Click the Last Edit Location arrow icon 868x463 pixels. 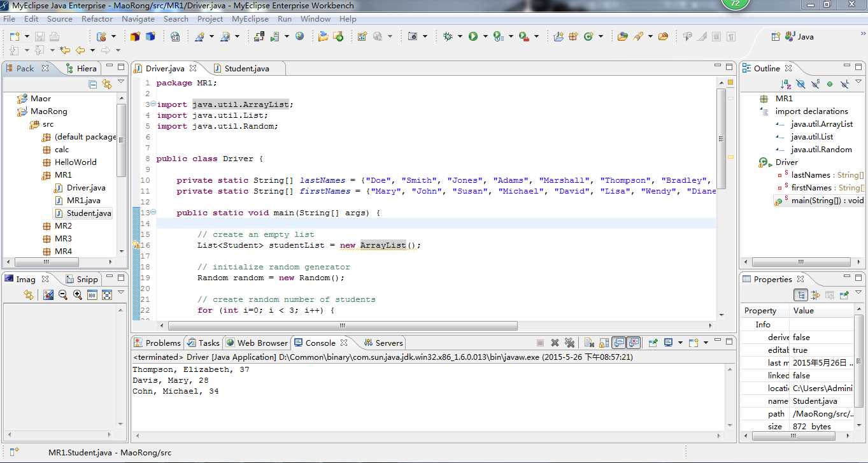(x=65, y=50)
